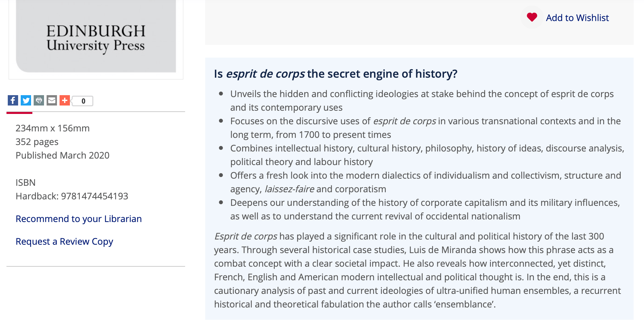This screenshot has height=323, width=644.
Task: Open Recommend to your Librarian link
Action: 79,219
